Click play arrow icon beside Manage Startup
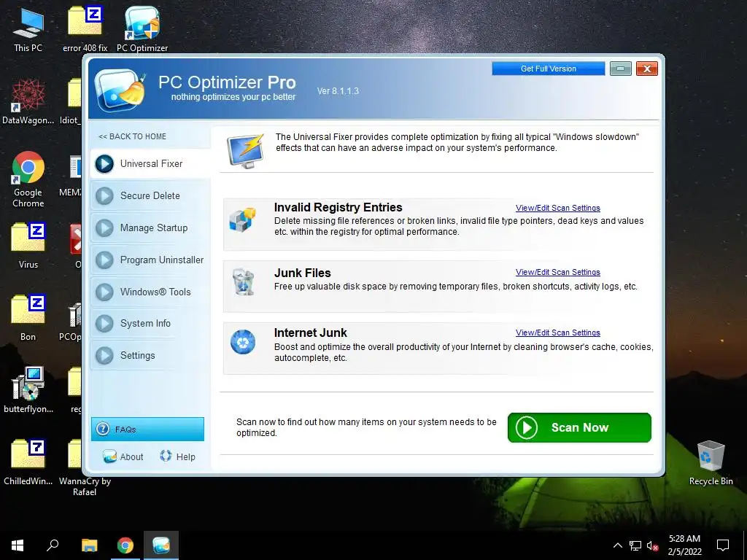Image resolution: width=747 pixels, height=560 pixels. tap(104, 228)
